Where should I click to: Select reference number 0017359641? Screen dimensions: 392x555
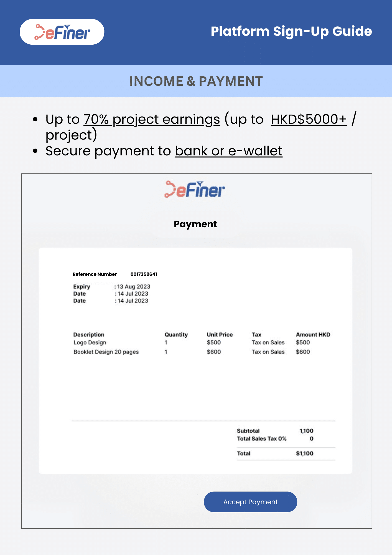144,274
